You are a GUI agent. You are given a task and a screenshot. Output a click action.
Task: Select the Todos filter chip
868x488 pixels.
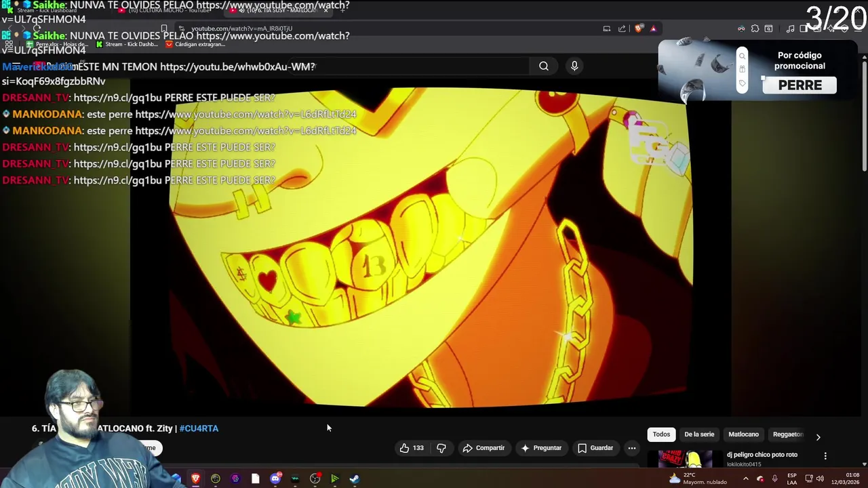click(x=661, y=434)
